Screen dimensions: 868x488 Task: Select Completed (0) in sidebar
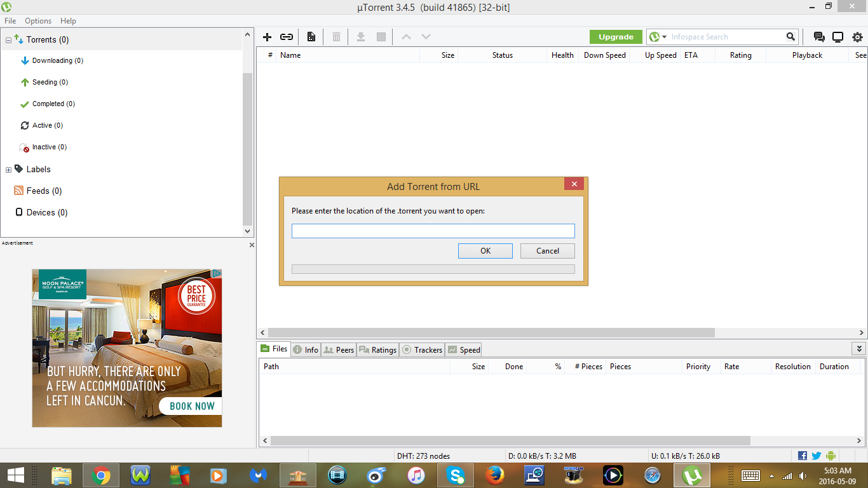click(53, 104)
